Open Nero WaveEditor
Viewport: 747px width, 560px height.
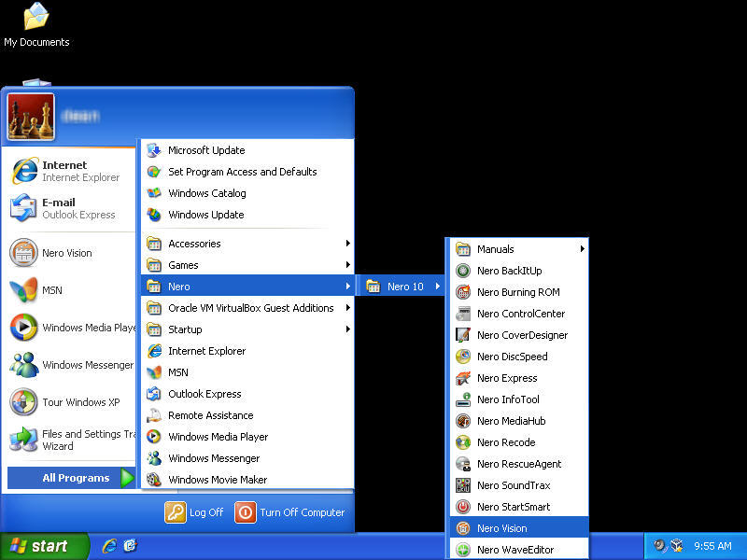[519, 549]
